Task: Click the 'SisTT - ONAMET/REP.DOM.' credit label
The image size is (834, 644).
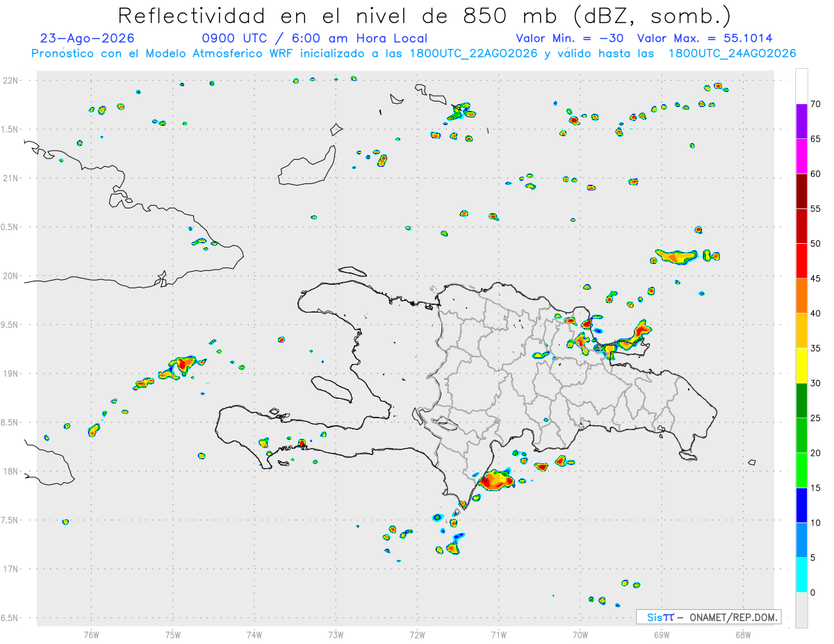Action: click(709, 617)
